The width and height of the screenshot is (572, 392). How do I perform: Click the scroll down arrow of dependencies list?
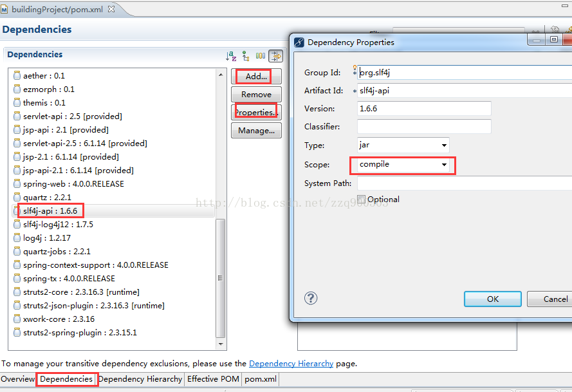(221, 344)
